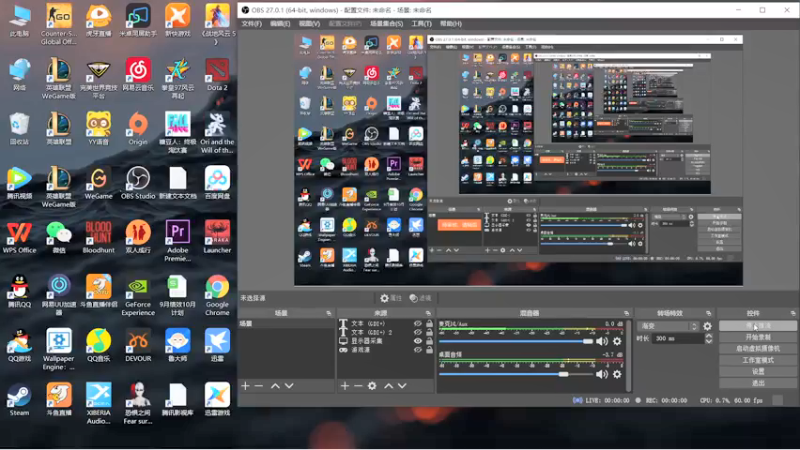This screenshot has width=800, height=450.
Task: Open the 文件(F) menu in OBS
Action: coord(252,23)
